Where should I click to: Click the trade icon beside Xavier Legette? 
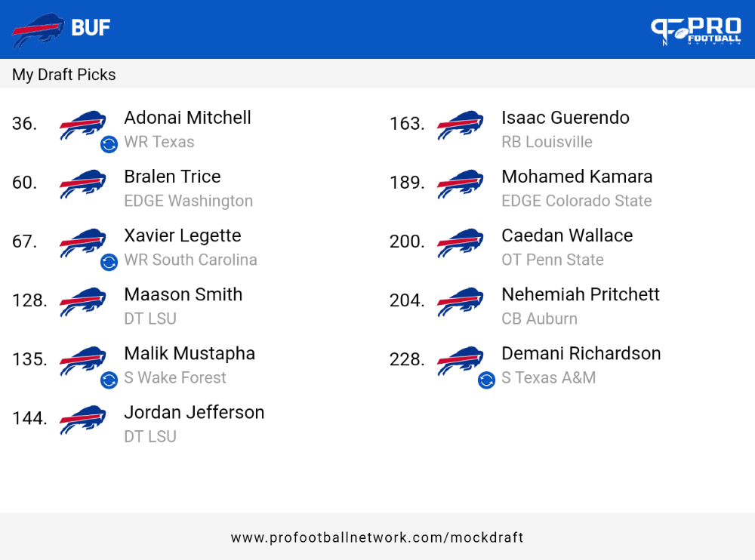point(109,262)
